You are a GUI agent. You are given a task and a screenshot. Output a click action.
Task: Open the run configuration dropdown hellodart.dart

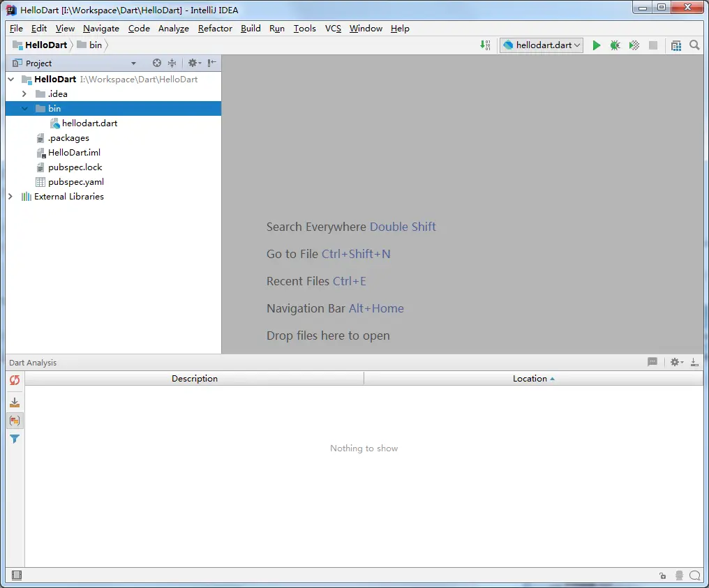click(542, 45)
